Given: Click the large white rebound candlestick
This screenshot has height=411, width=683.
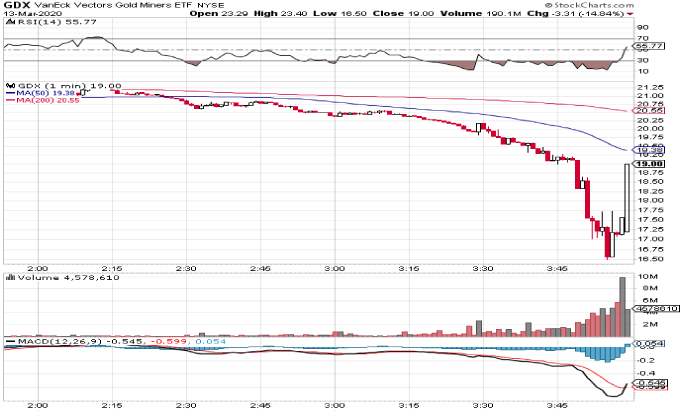Looking at the screenshot, I should 627,198.
